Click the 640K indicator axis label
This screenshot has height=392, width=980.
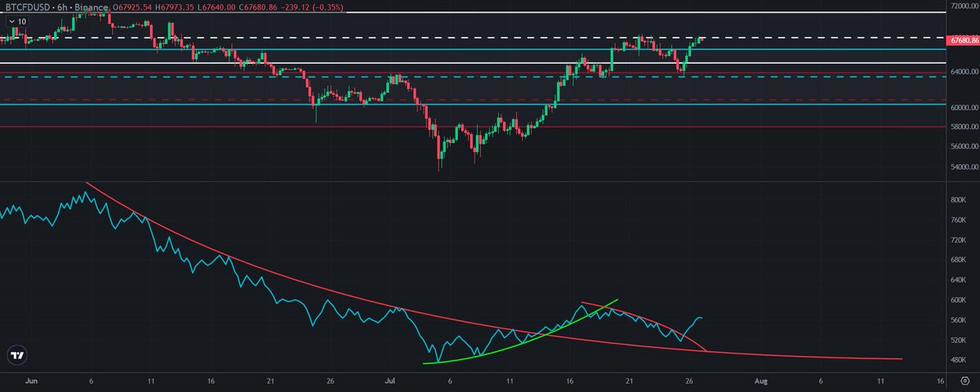pyautogui.click(x=960, y=280)
